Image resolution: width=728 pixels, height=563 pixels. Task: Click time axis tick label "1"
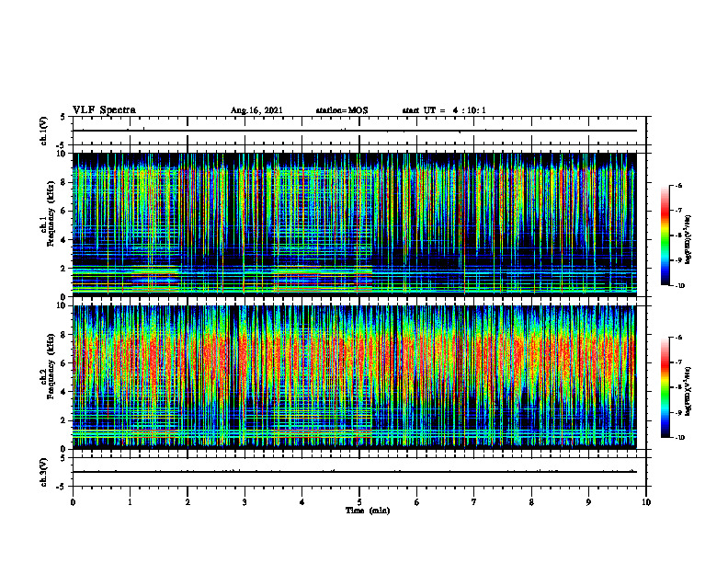[130, 502]
